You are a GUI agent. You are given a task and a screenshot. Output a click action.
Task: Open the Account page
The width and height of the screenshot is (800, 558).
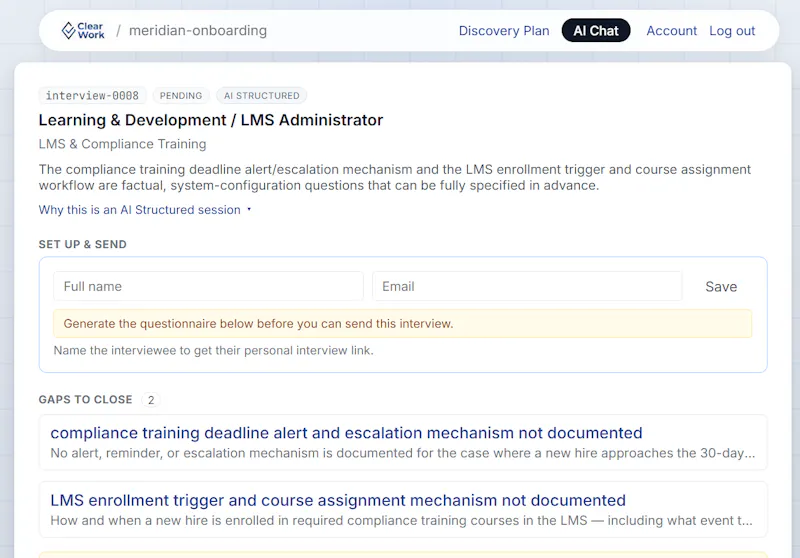[671, 31]
